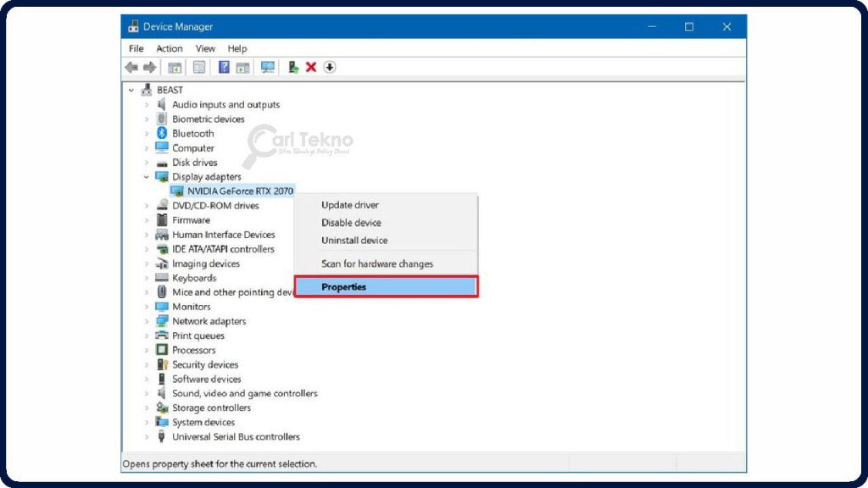
Task: Select the NVIDIA GeForce RTX 2070 entry
Action: [x=242, y=191]
